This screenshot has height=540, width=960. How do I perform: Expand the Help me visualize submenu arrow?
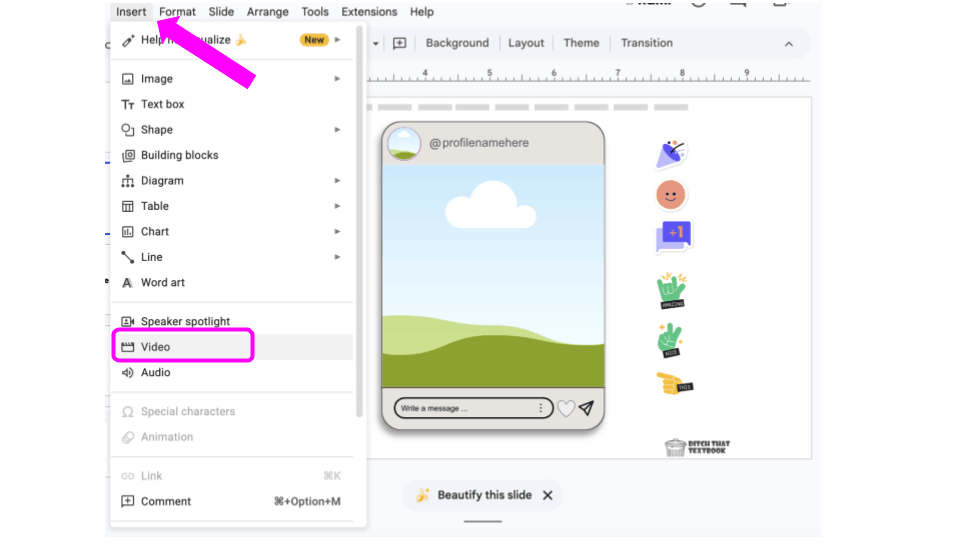pos(337,40)
